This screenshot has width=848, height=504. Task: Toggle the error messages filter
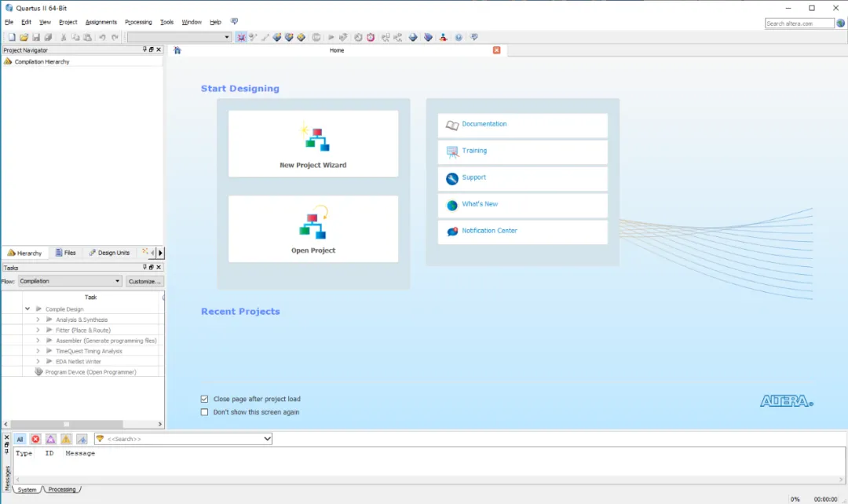[35, 439]
